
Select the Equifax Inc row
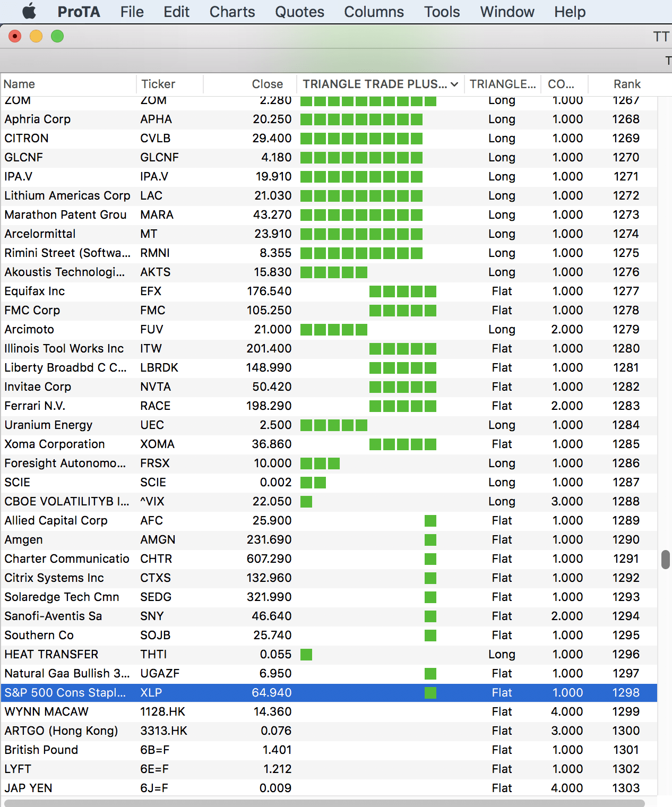pyautogui.click(x=329, y=291)
